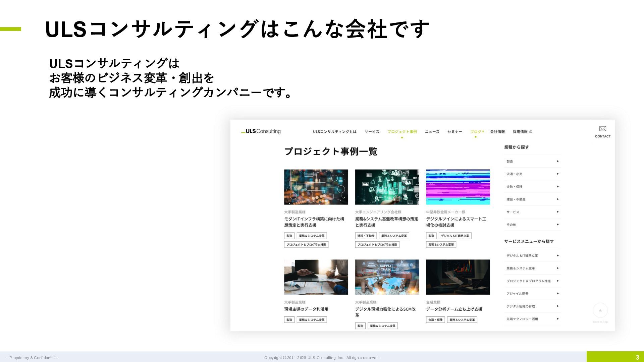Click arrow icon next to 先端テクノロジー活用
The image size is (644, 362).
pyautogui.click(x=558, y=319)
